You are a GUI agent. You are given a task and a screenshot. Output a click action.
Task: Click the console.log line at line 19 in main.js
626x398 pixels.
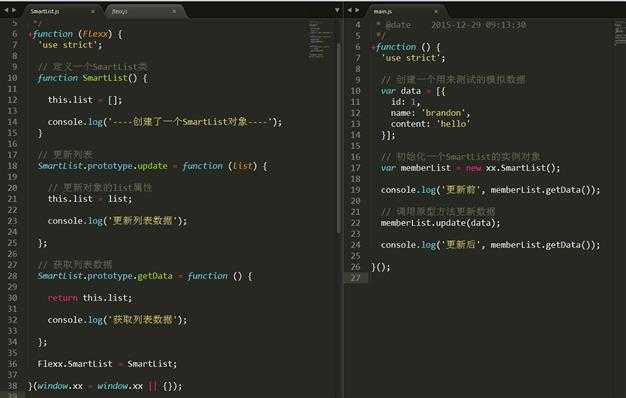[x=491, y=190]
